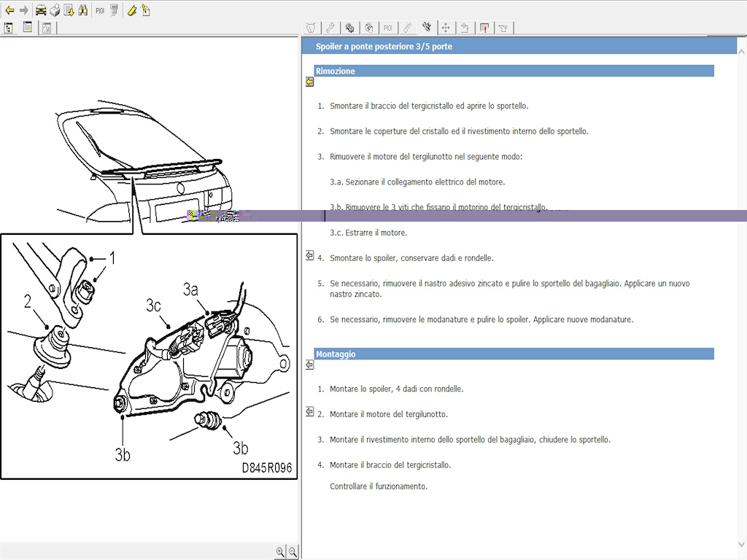Open search with the binoculars icon
747x560 pixels.
83,10
